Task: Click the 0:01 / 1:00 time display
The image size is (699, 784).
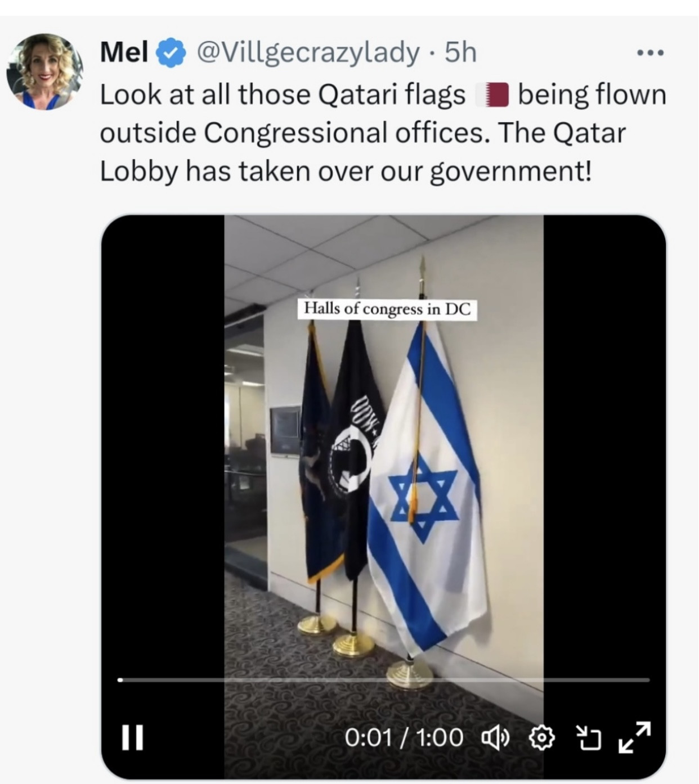Action: [x=404, y=737]
